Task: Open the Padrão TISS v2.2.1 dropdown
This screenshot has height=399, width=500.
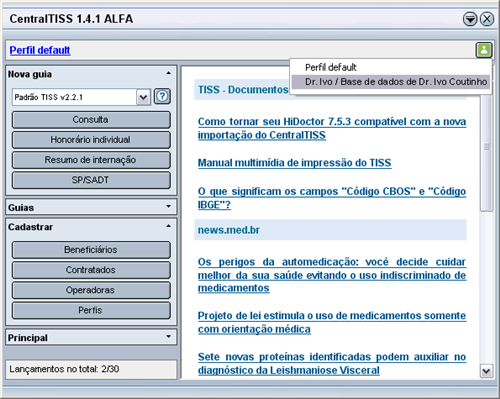Action: (143, 97)
